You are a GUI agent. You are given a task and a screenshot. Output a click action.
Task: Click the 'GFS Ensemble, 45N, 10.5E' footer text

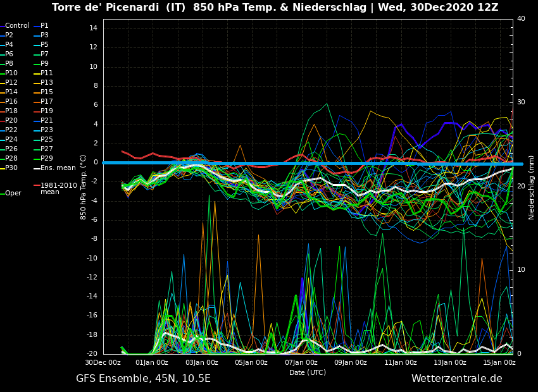click(x=144, y=379)
